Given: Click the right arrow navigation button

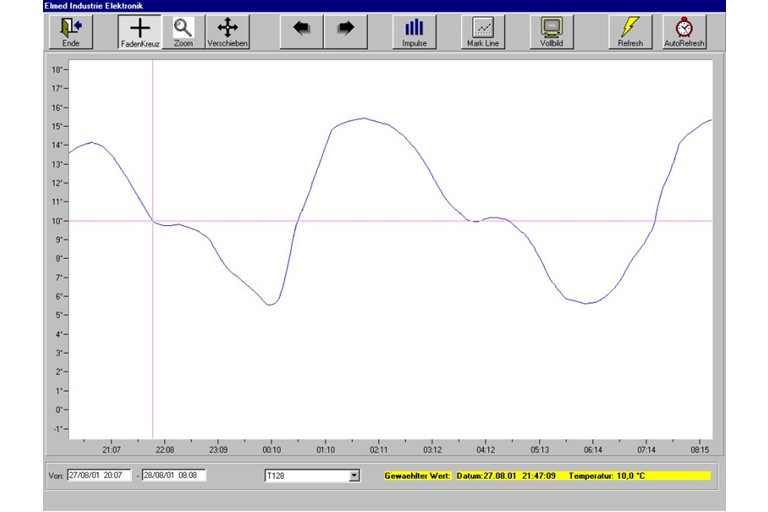Looking at the screenshot, I should [345, 30].
